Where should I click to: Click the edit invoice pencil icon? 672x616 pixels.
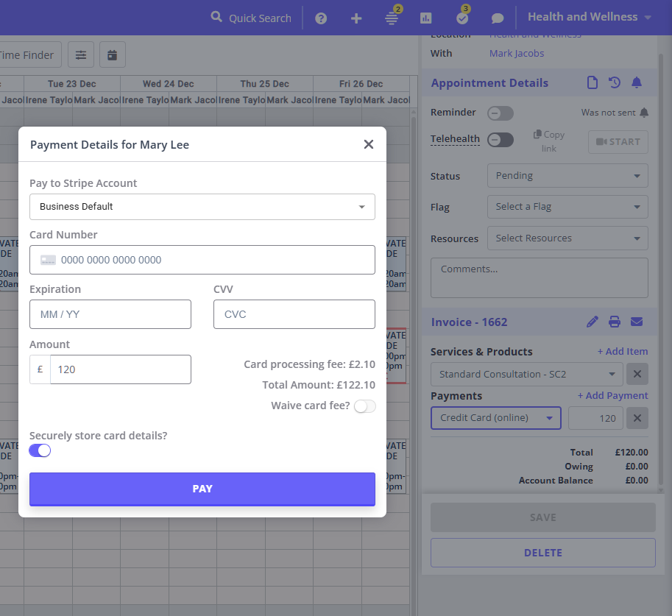(592, 322)
